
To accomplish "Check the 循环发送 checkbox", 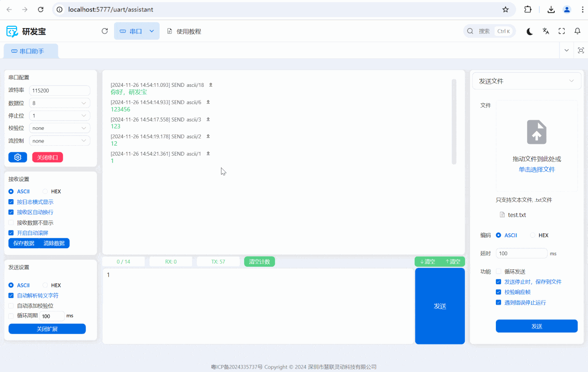I will click(x=499, y=272).
